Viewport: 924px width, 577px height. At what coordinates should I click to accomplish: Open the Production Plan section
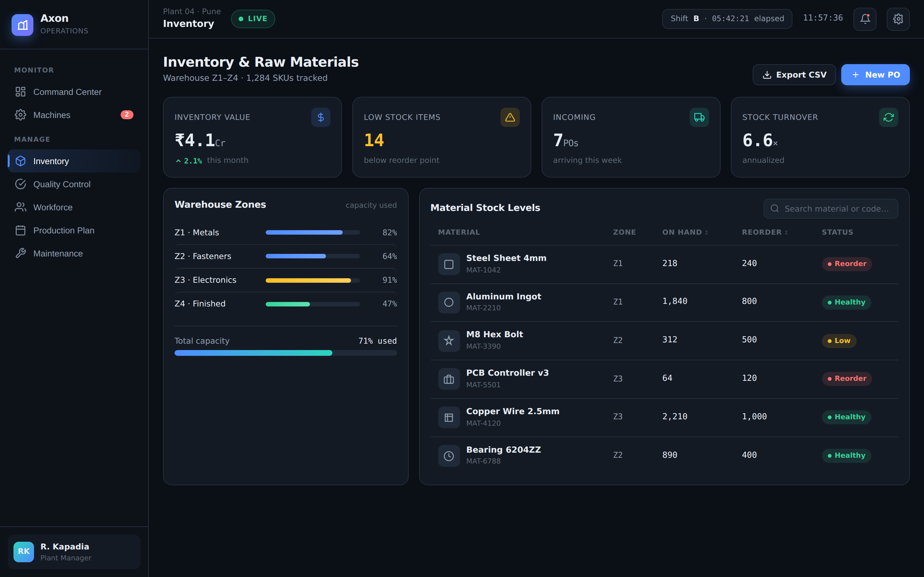74,230
